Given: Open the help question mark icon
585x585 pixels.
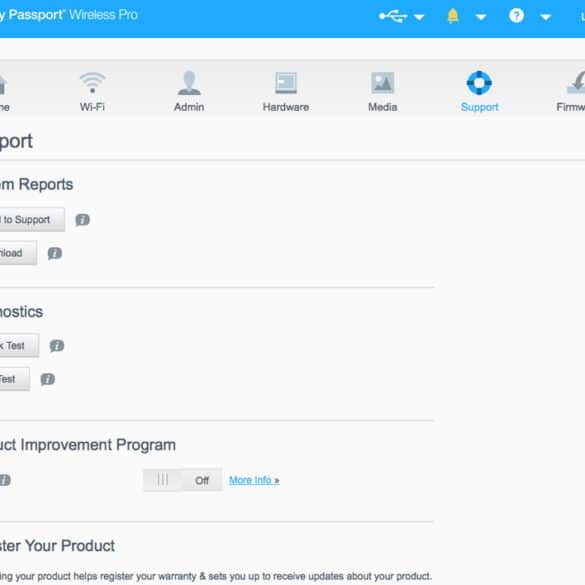Looking at the screenshot, I should [516, 16].
